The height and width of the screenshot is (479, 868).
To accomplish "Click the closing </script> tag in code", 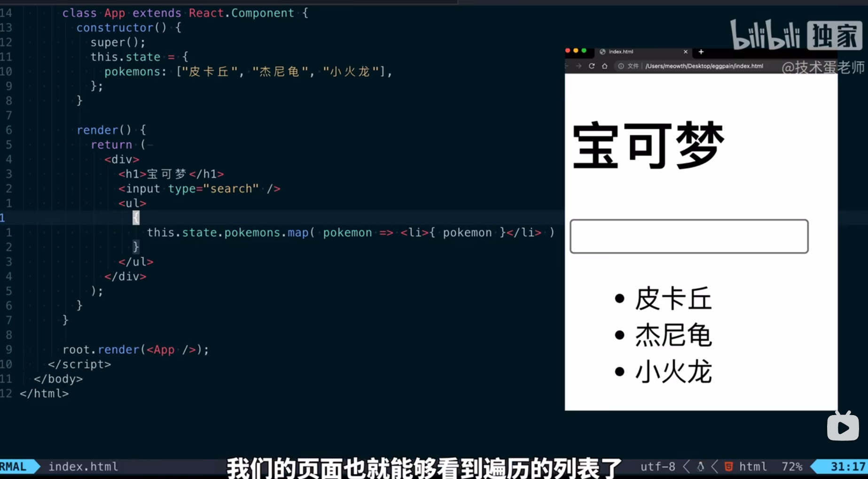I will (79, 364).
